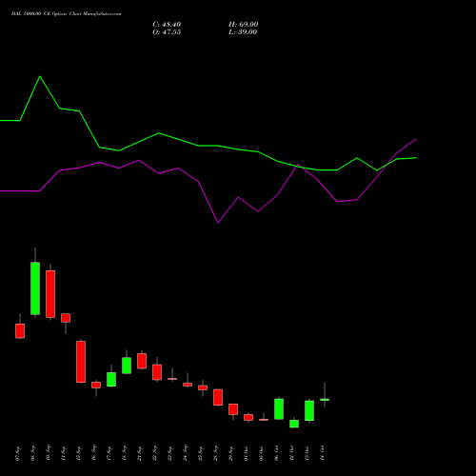The image size is (476, 476).
Task: Select the 07 Sep date label
Action: (x=18, y=453)
